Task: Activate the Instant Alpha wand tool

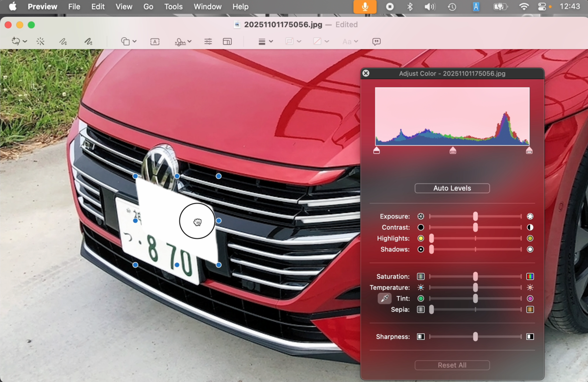Action: pyautogui.click(x=40, y=42)
